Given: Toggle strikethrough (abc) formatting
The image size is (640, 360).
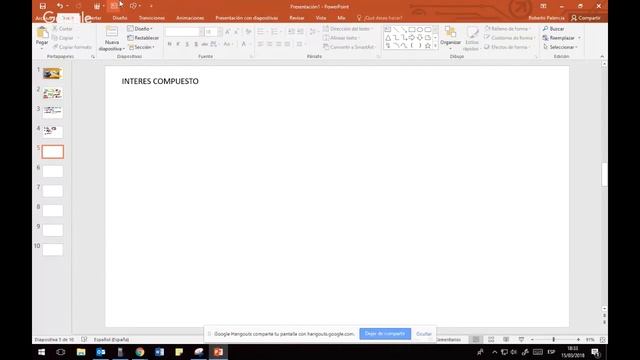Looking at the screenshot, I should pos(204,44).
